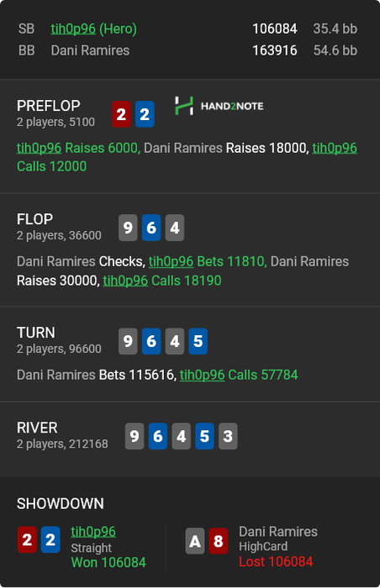Click the red 2 showdown card of tih0p96
Image resolution: width=380 pixels, height=588 pixels.
pos(27,539)
